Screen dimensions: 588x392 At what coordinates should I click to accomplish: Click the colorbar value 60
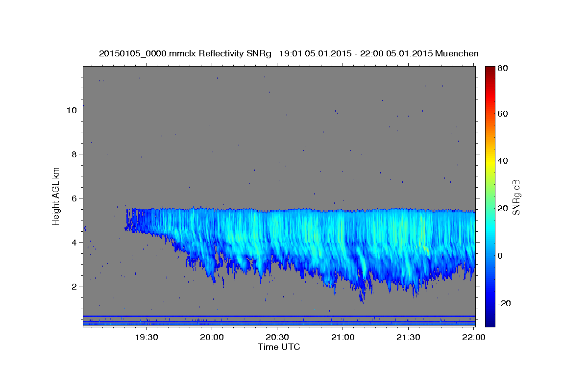tap(503, 113)
